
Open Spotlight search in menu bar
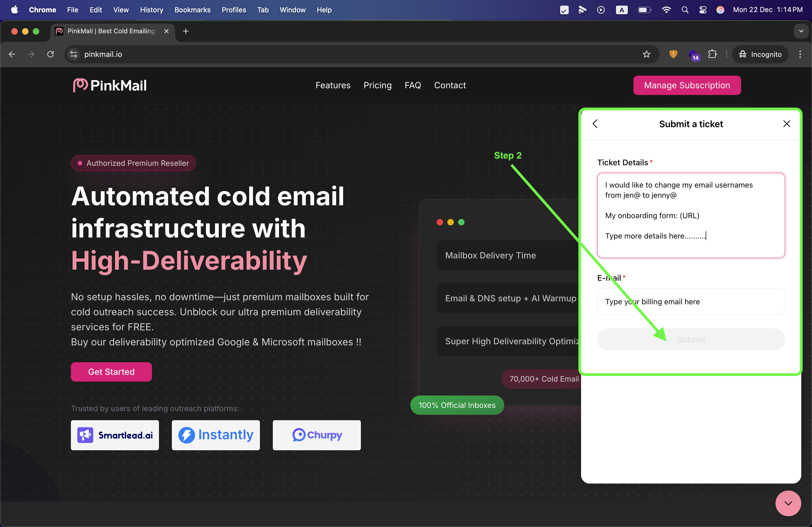tap(685, 10)
